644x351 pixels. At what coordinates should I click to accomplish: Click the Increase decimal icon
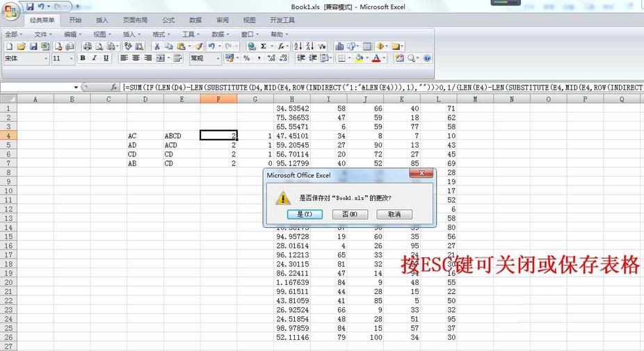point(271,58)
